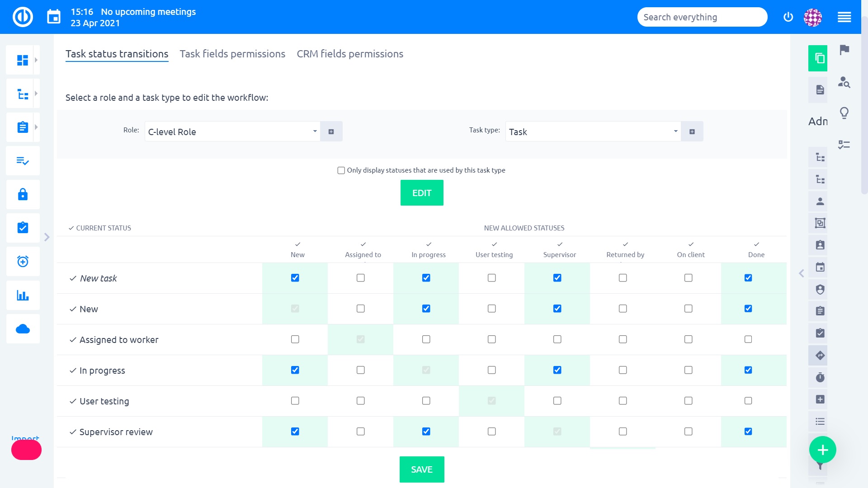Image resolution: width=868 pixels, height=488 pixels.
Task: Expand the left sidebar with the chevron arrow
Action: coord(47,236)
